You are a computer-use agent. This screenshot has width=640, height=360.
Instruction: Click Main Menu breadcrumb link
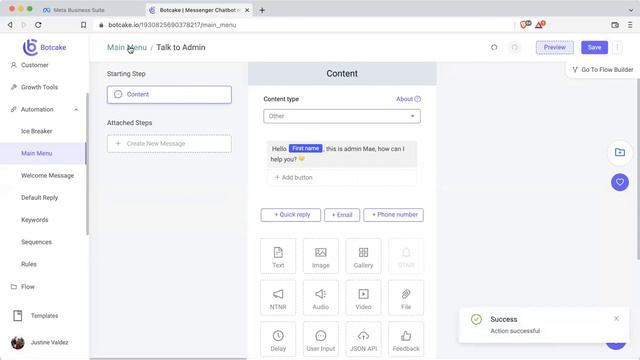[x=127, y=47]
